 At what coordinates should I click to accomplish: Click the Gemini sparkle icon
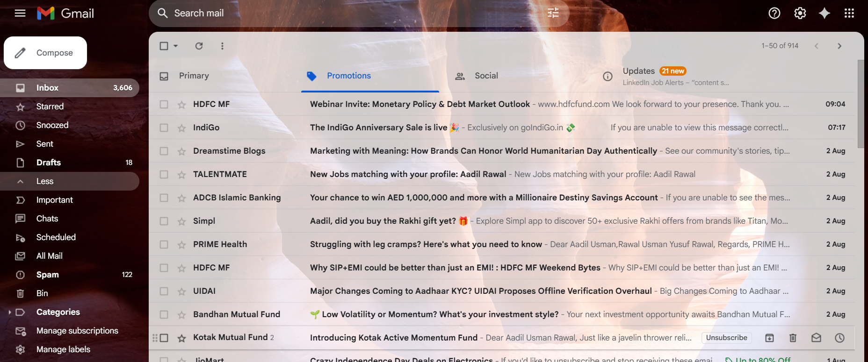[825, 13]
